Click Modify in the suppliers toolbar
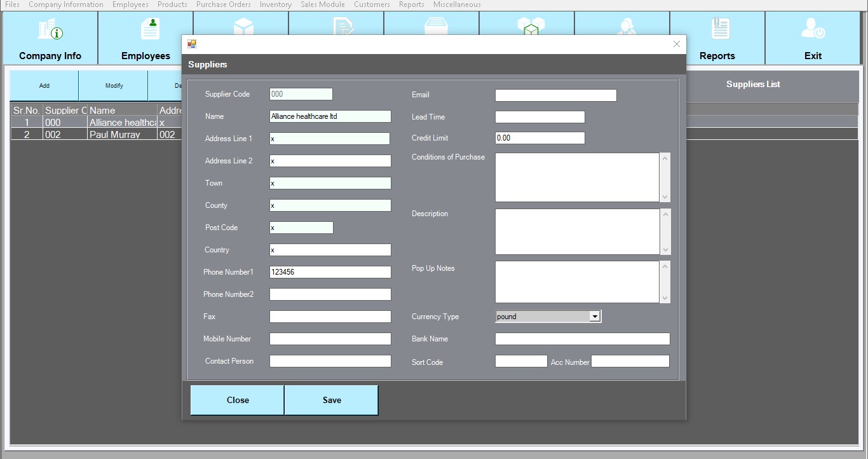The image size is (868, 459). (x=114, y=86)
